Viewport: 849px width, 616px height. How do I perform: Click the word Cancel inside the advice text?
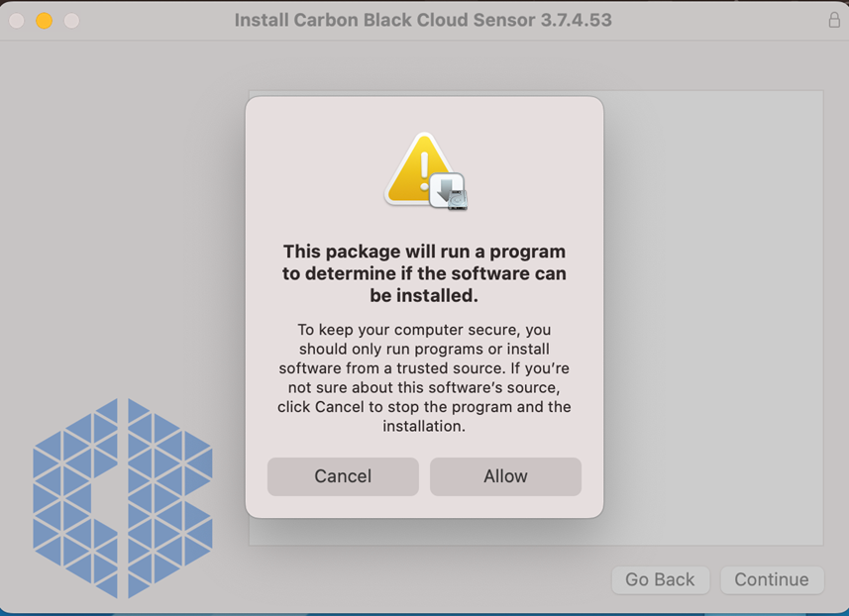343,406
